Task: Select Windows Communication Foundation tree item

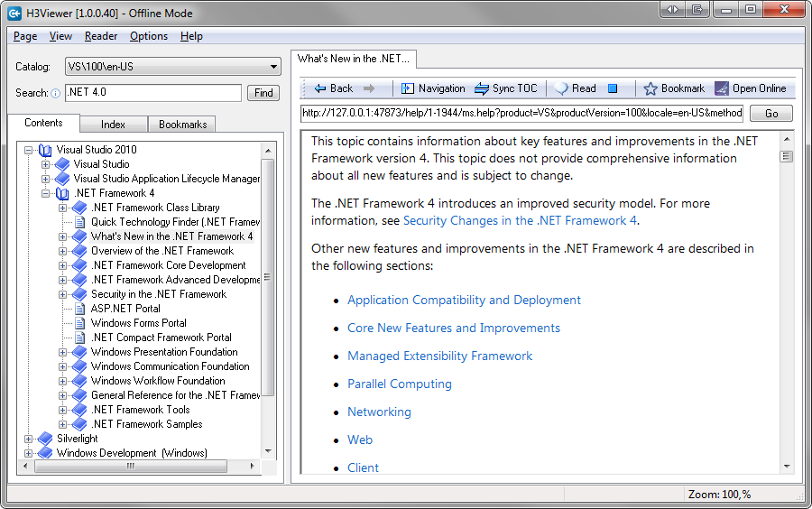Action: click(170, 366)
